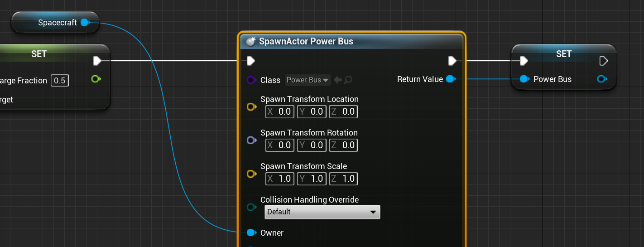Click the SpawnActor input execution pin
The image size is (644, 247).
pyautogui.click(x=251, y=61)
